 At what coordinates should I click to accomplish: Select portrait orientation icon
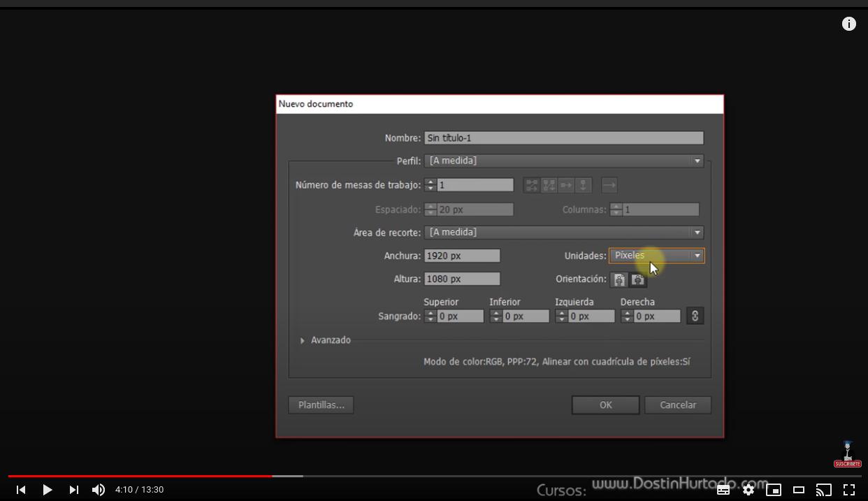click(x=619, y=279)
